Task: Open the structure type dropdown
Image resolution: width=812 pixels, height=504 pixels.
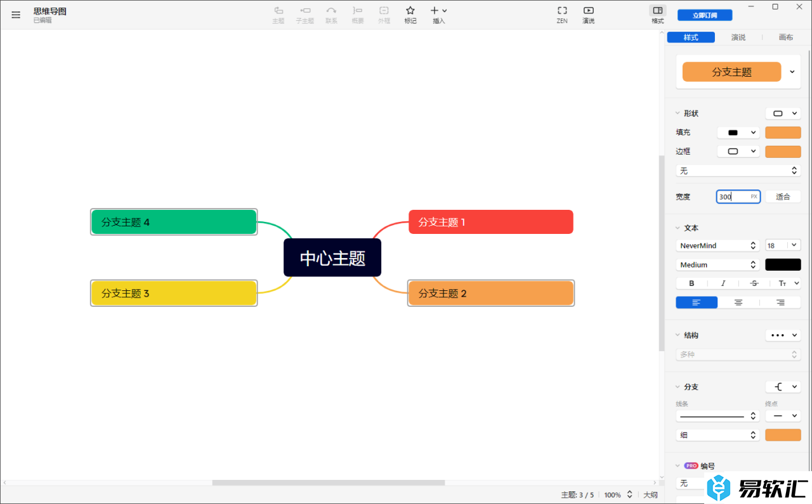Action: point(783,335)
